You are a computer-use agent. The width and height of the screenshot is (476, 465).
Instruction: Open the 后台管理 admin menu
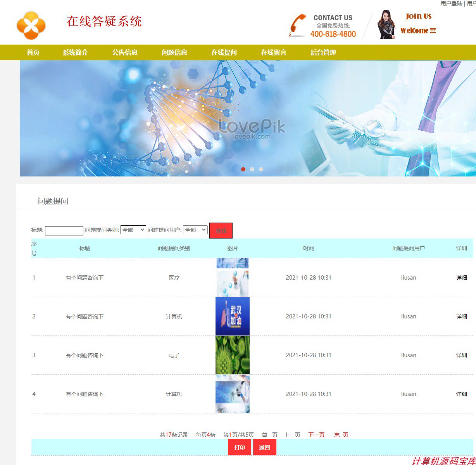[x=323, y=52]
